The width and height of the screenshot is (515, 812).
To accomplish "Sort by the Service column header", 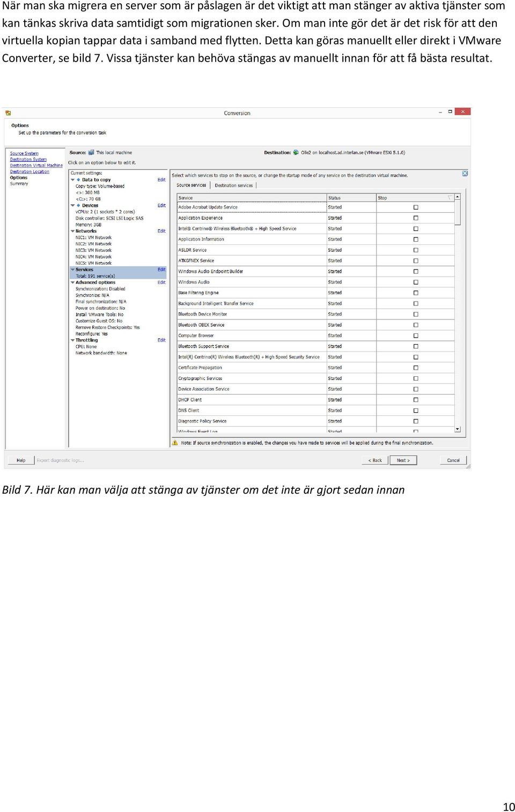I will (252, 198).
